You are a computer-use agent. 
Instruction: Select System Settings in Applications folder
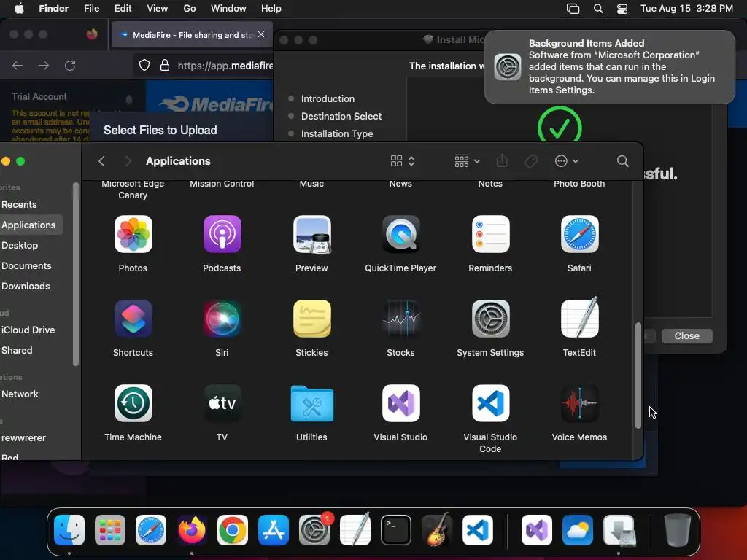tap(490, 319)
